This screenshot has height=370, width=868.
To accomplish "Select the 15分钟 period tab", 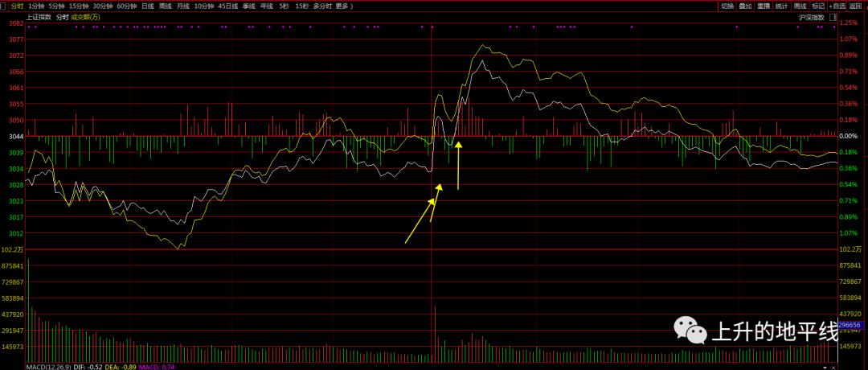I will [78, 6].
